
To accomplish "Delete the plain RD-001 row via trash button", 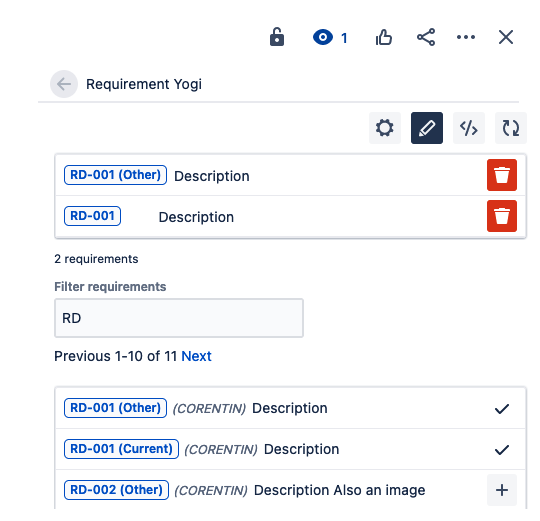I will tap(502, 216).
